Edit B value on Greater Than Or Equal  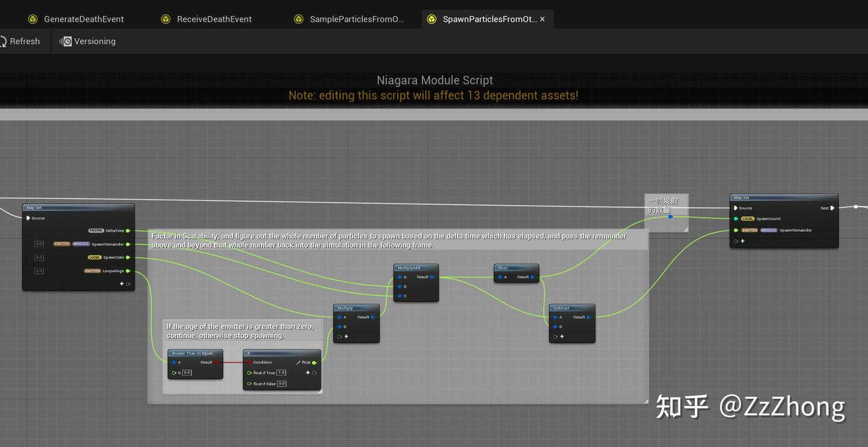pyautogui.click(x=187, y=373)
